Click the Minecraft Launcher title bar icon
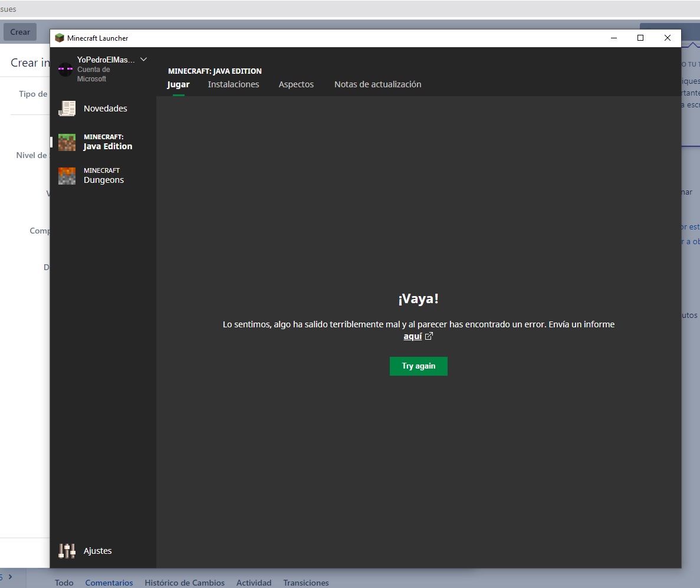 tap(60, 38)
